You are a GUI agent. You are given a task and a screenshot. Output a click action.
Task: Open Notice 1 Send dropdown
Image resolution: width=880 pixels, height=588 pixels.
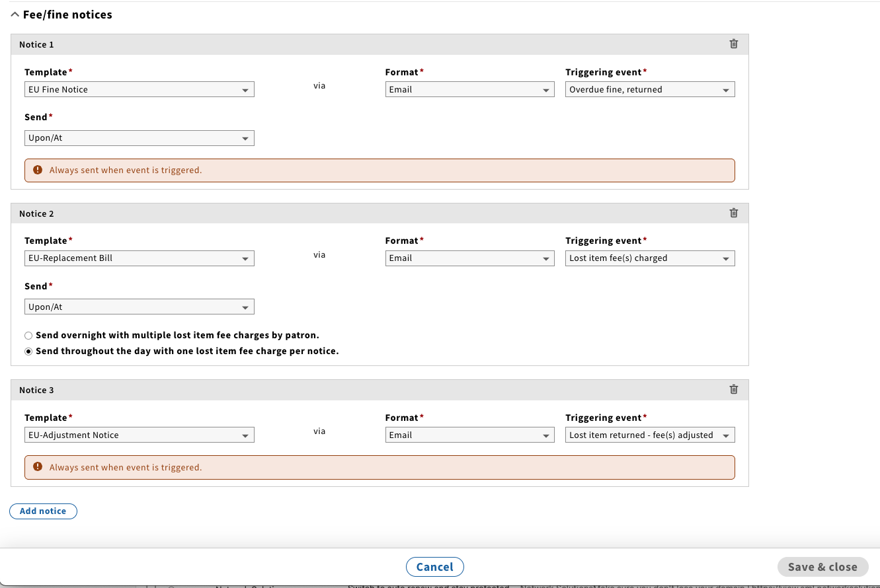139,139
